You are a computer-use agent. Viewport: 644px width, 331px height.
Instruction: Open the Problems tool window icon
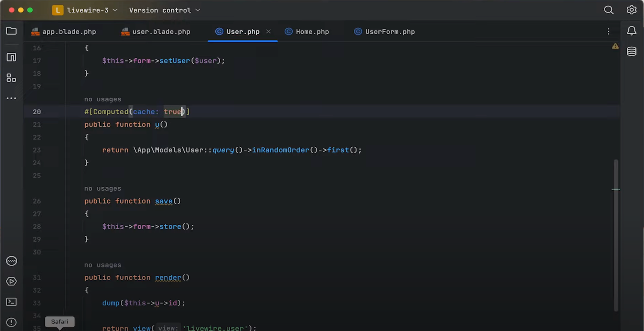11,322
